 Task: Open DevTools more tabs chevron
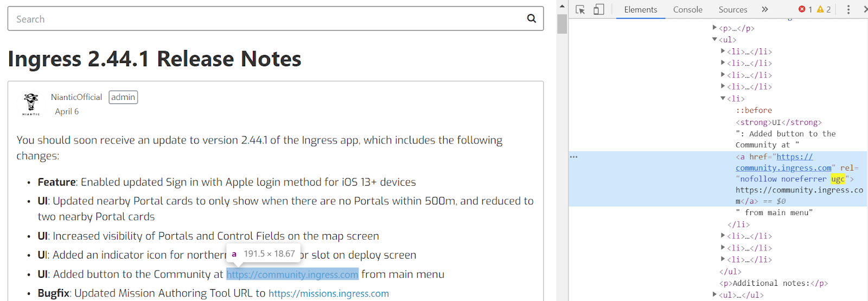(765, 9)
